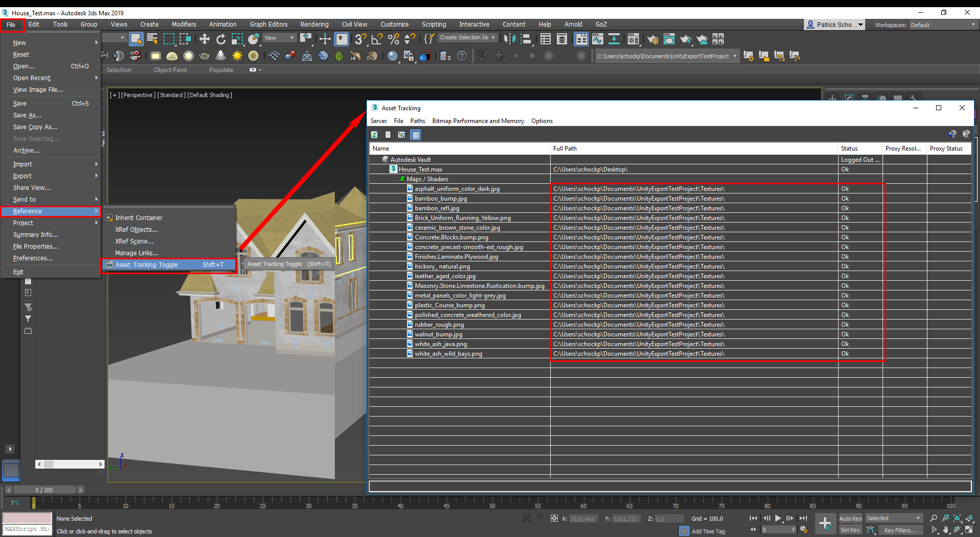Click the 0 / 100 time slider
Viewport: 980px width, 537px height.
[x=44, y=490]
